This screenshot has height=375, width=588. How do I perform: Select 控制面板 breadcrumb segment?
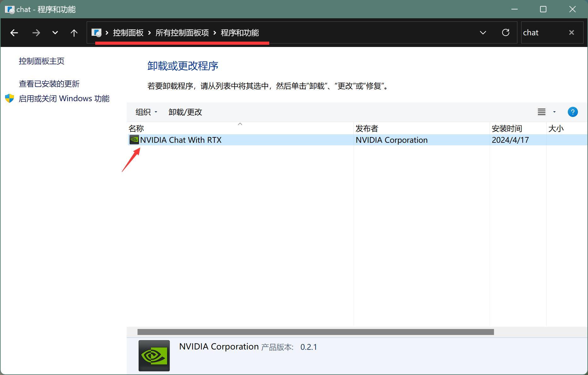coord(128,33)
